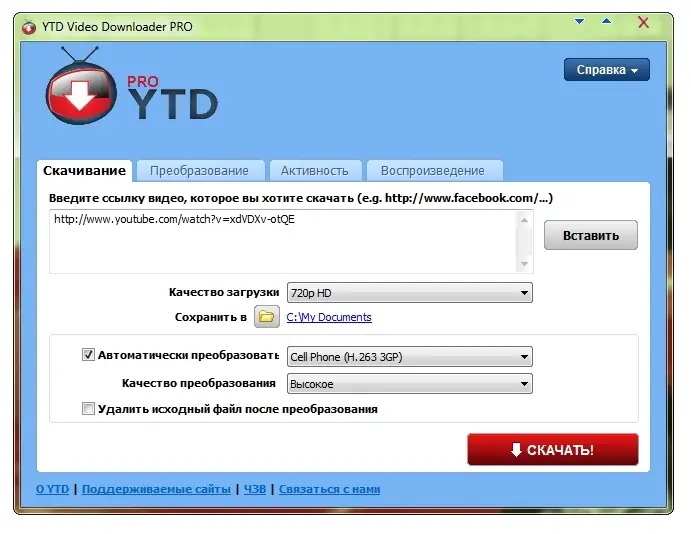
Task: Click the red СКАЧАТЬ! download button
Action: point(553,450)
